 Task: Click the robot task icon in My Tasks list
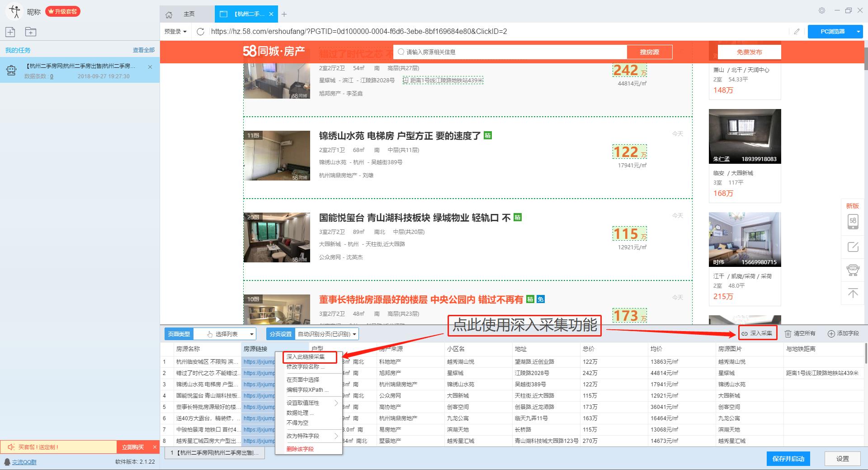point(11,70)
